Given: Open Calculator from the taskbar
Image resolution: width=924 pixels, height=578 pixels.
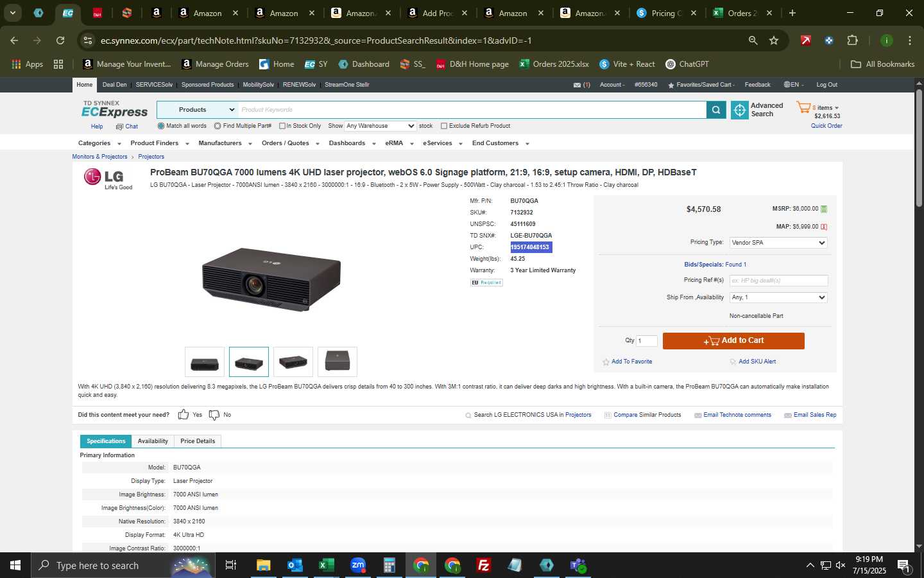Looking at the screenshot, I should 389,565.
